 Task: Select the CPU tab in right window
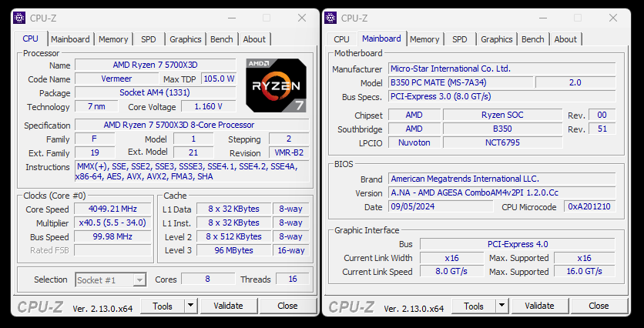click(341, 39)
